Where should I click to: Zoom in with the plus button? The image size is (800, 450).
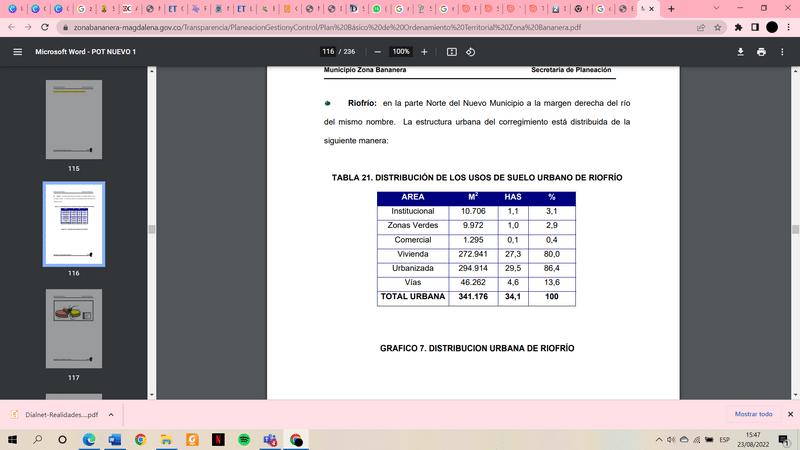(424, 52)
